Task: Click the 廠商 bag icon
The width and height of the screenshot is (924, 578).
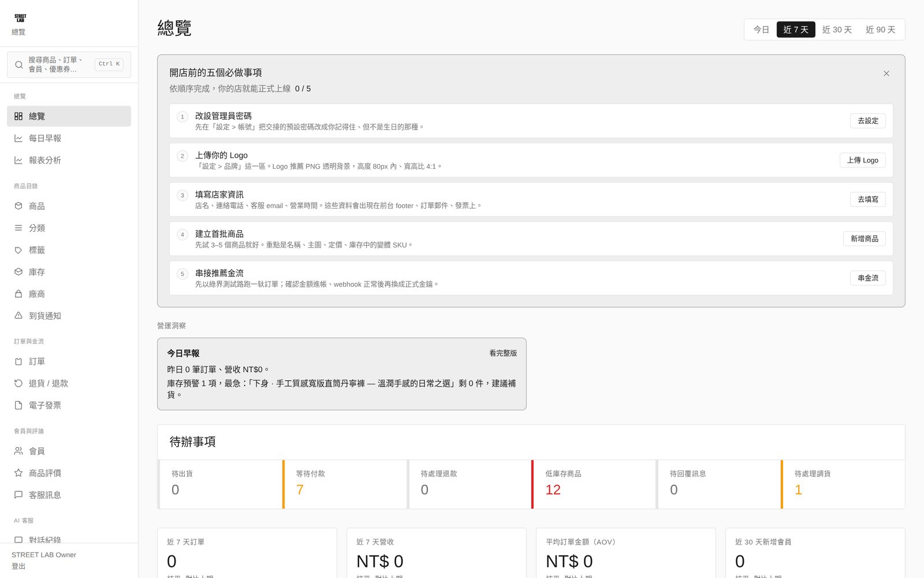Action: click(x=18, y=294)
